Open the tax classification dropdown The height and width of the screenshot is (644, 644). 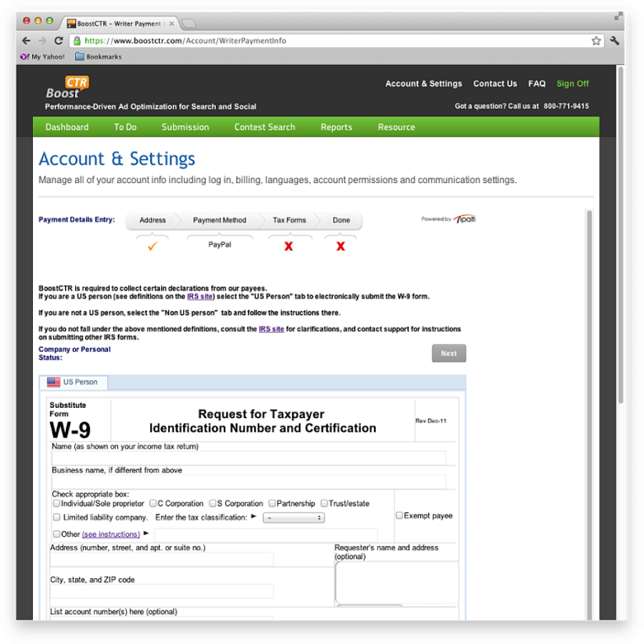[293, 518]
